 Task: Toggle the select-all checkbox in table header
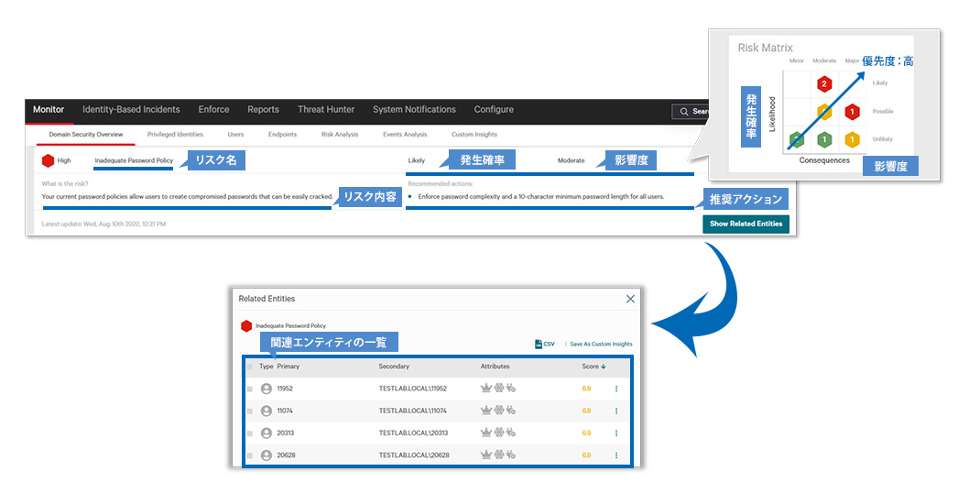249,367
